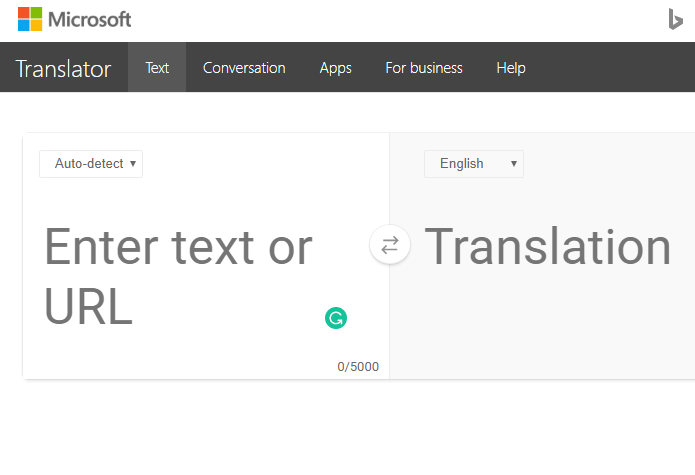Click the Translator title link
695x475 pixels.
pos(63,69)
